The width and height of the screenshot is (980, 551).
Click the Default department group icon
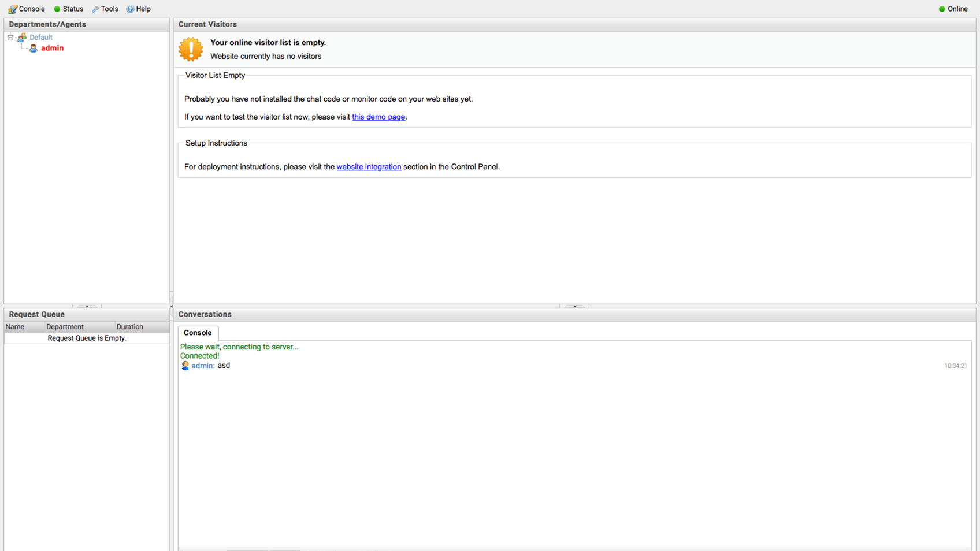click(x=22, y=38)
